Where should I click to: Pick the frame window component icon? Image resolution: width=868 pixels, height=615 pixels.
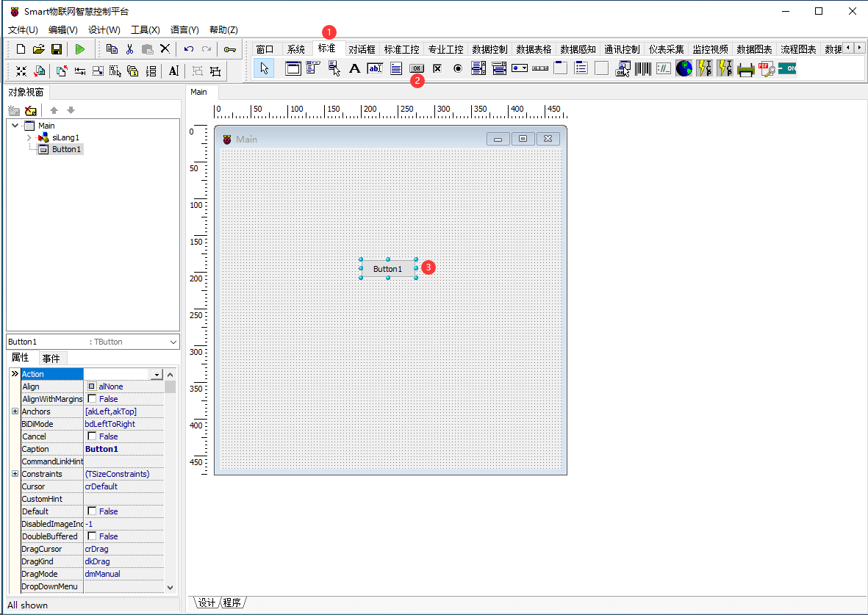click(x=293, y=68)
